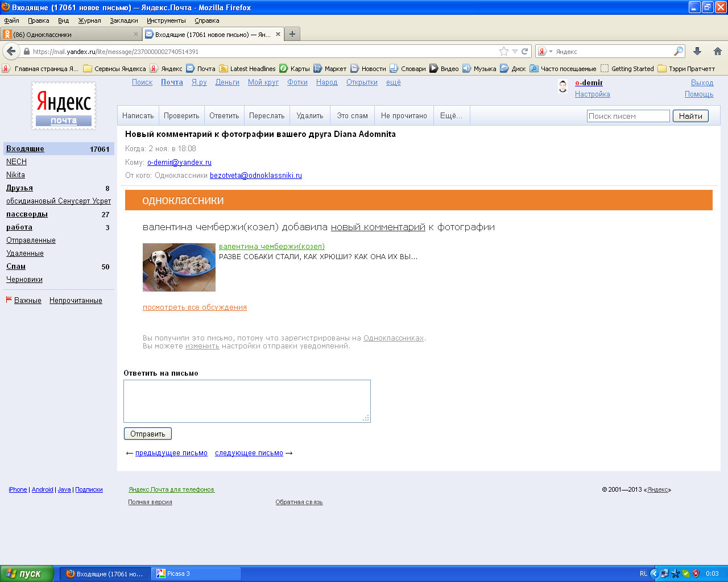Image resolution: width=728 pixels, height=582 pixels.
Task: Delete the letter with Удалить
Action: click(x=310, y=115)
